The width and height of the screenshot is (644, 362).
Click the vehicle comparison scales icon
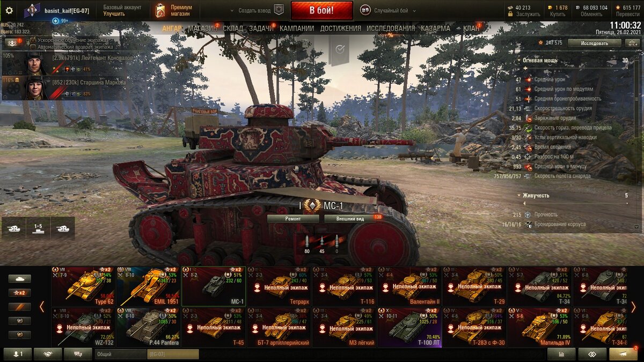tap(592, 354)
